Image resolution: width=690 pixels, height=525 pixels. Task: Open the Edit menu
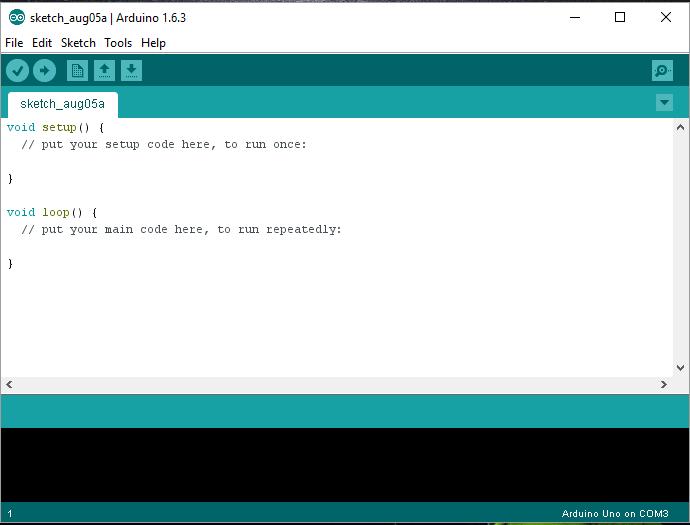coord(42,43)
